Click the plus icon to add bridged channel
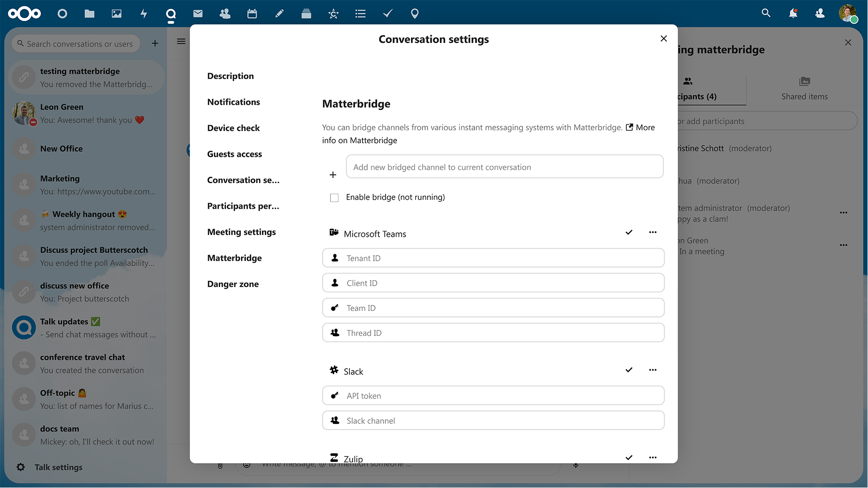This screenshot has height=488, width=868. click(x=333, y=175)
